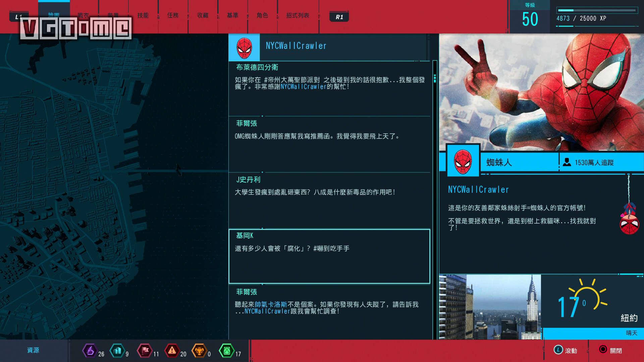Open the 技能 tab
644x362 pixels.
144,15
